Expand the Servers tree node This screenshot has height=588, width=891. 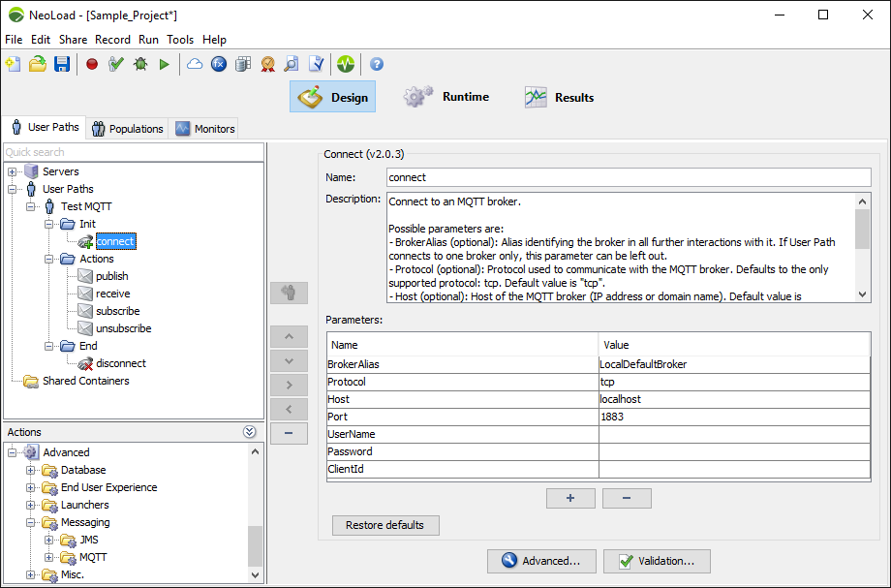[13, 171]
